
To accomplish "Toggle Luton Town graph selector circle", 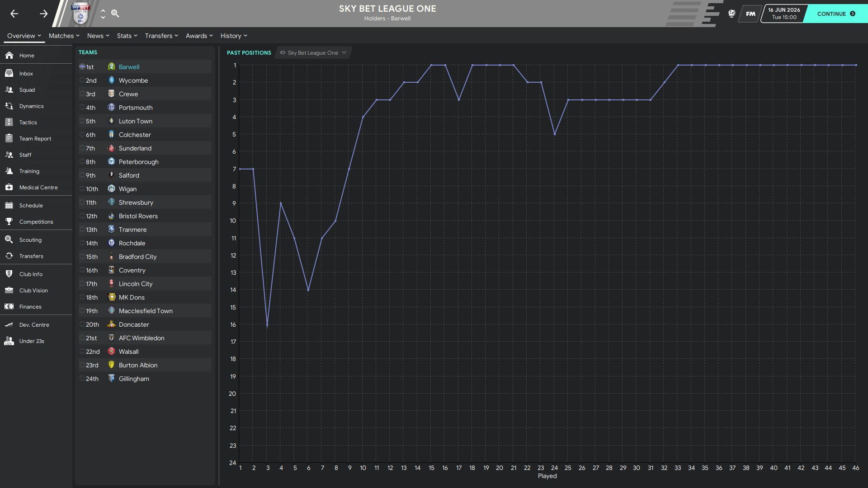I will click(82, 121).
